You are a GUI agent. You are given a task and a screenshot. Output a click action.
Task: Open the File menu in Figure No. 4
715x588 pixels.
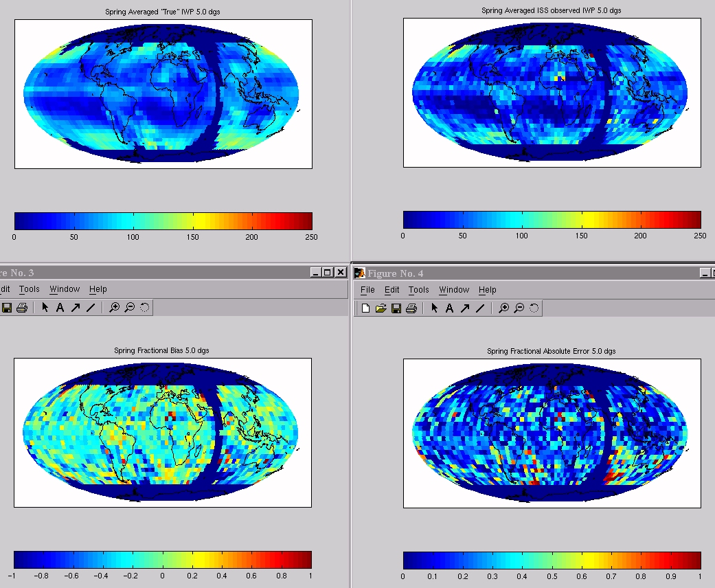367,290
